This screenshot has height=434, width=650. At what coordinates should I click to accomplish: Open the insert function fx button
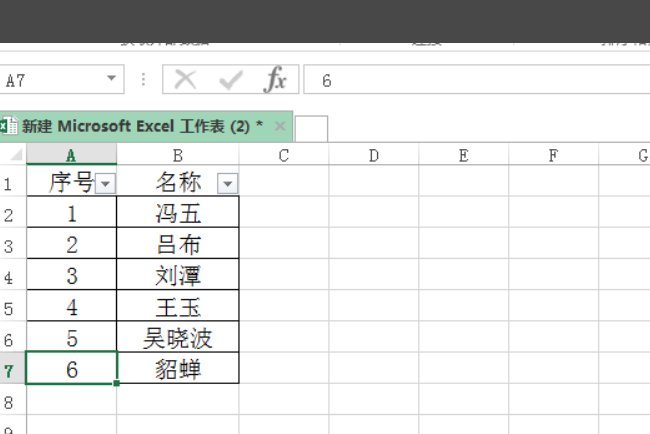click(275, 79)
